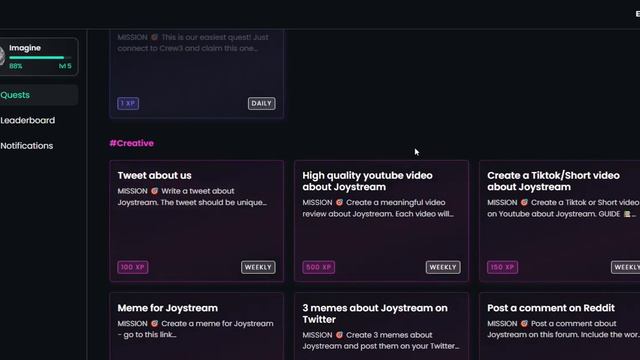Viewport: 640px width, 360px height.
Task: Click WEEKLY tag on youtube video quest
Action: point(443,267)
